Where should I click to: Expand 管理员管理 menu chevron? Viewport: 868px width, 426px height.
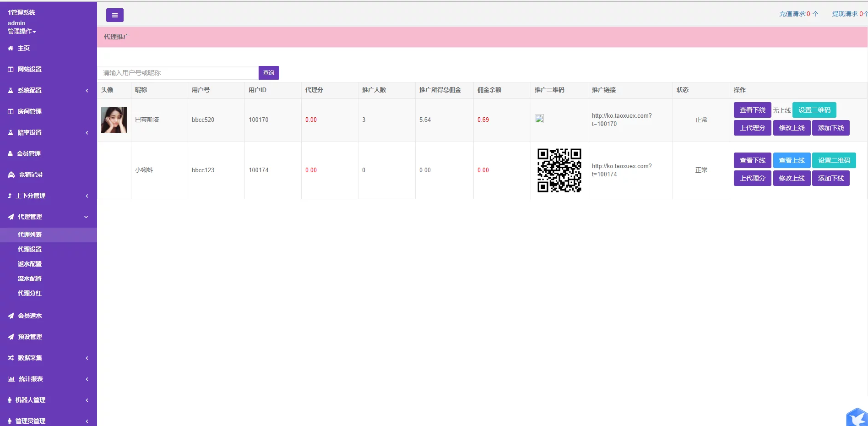[x=87, y=421]
